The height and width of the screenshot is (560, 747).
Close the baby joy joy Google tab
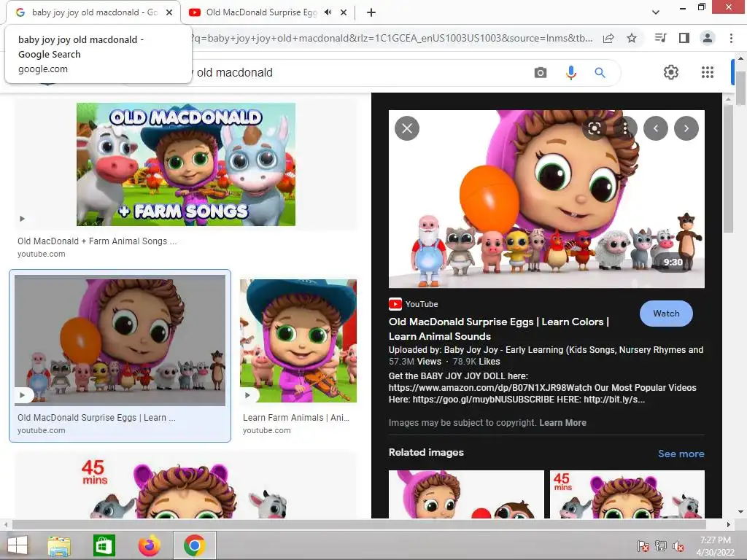tap(169, 13)
